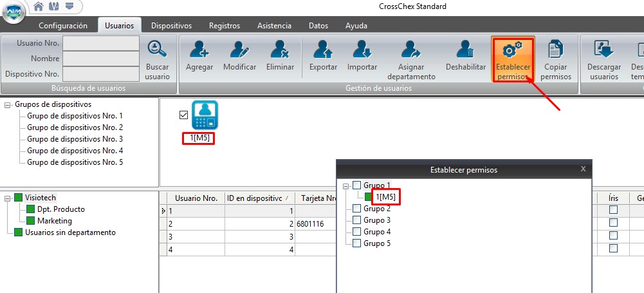Viewport: 644px width, 293px height.
Task: Open Importar users tool
Action: tap(362, 50)
